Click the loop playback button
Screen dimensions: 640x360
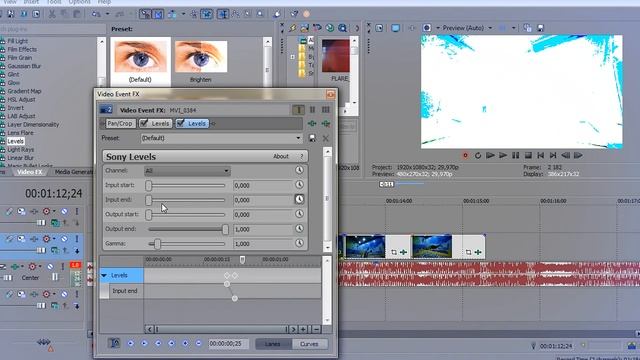pyautogui.click(x=478, y=156)
